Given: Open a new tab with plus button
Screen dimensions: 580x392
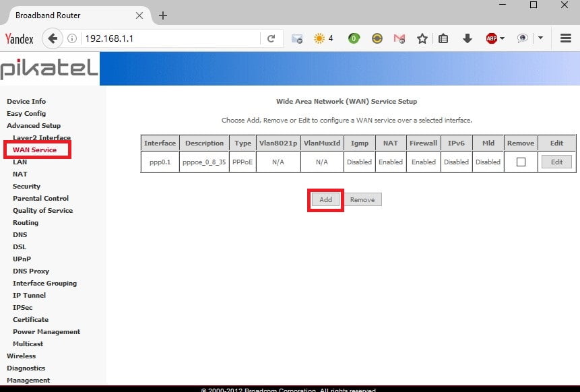Looking at the screenshot, I should [x=162, y=15].
